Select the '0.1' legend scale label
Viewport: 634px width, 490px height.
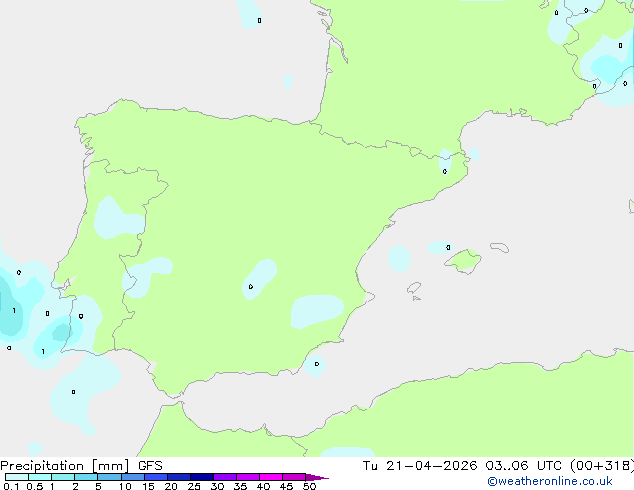[x=11, y=486]
